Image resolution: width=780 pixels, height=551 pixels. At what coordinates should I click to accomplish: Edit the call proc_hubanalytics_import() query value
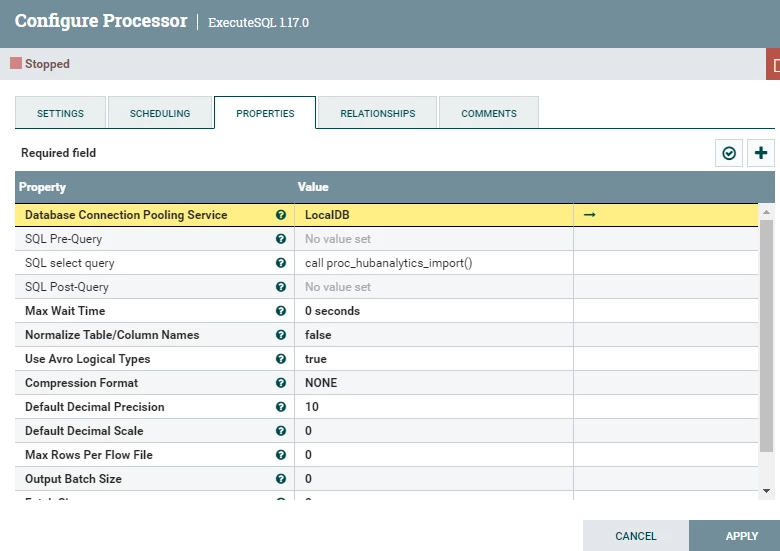[434, 263]
